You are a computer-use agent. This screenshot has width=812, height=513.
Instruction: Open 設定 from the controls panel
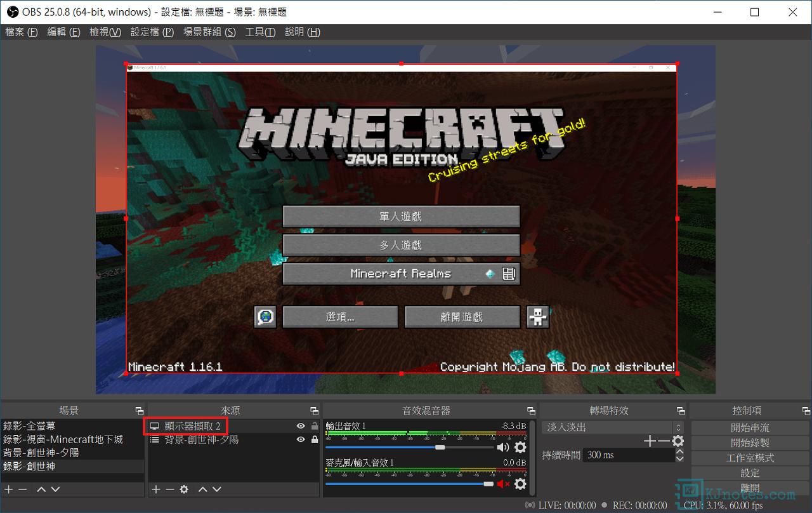click(750, 473)
